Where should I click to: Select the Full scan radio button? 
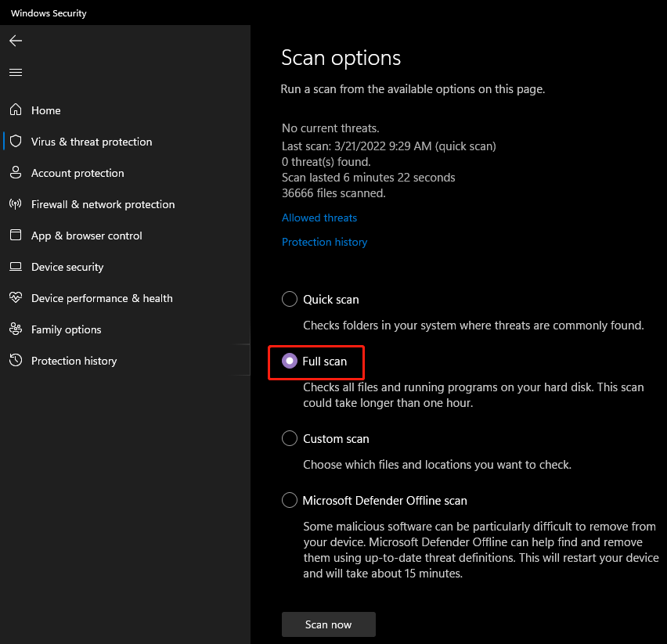point(290,362)
